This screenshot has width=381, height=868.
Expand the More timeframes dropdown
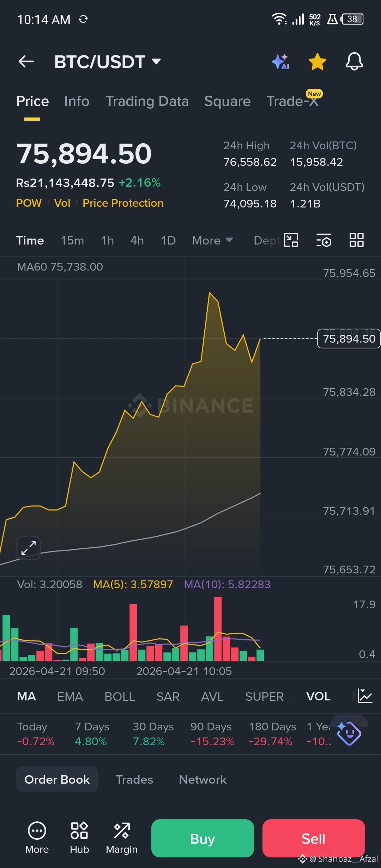(x=212, y=241)
